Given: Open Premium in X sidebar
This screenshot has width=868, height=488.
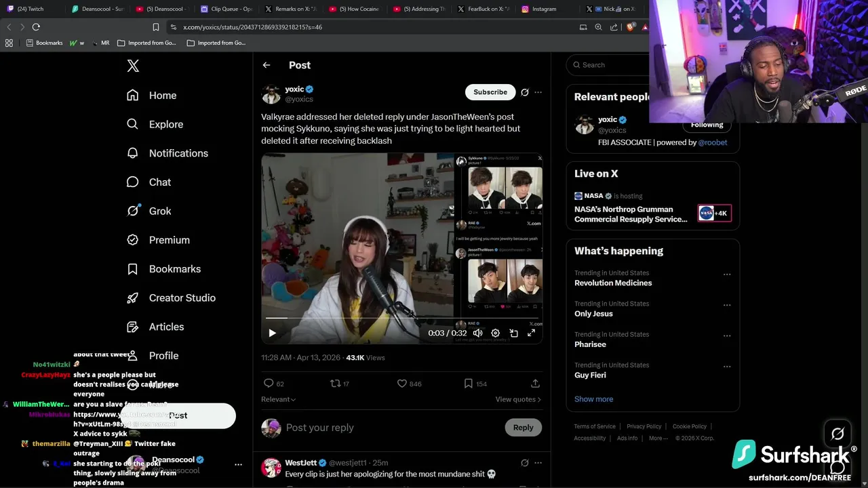Looking at the screenshot, I should click(x=159, y=240).
